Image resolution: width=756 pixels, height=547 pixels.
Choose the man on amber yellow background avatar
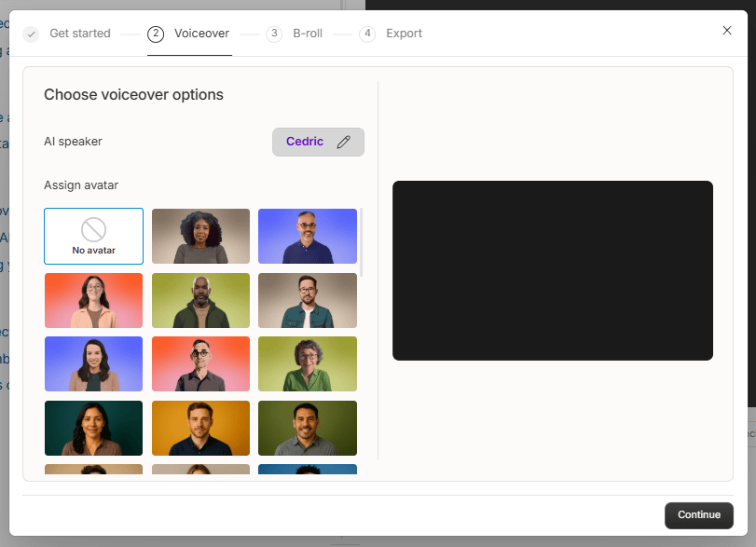pyautogui.click(x=200, y=428)
